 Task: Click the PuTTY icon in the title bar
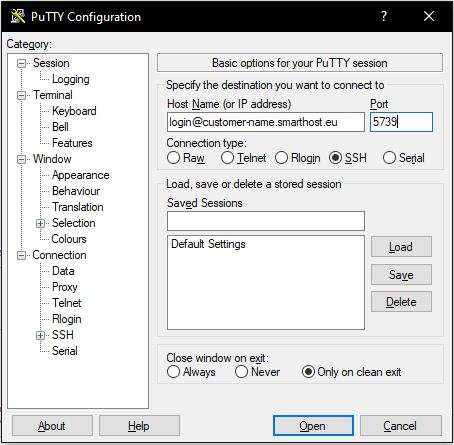pyautogui.click(x=17, y=16)
